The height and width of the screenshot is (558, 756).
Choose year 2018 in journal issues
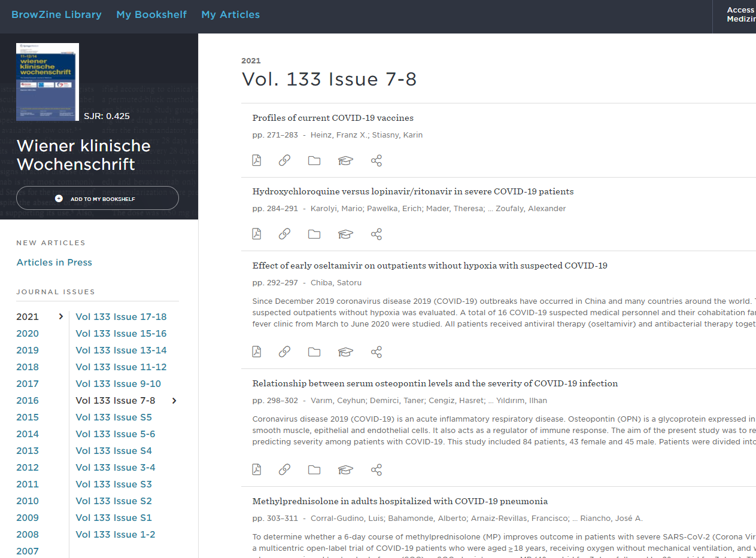pos(28,367)
